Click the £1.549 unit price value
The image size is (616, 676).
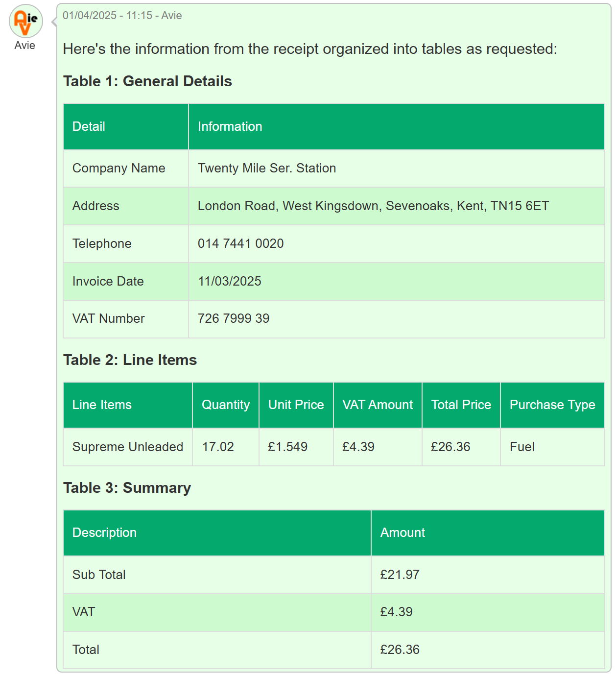click(x=287, y=447)
